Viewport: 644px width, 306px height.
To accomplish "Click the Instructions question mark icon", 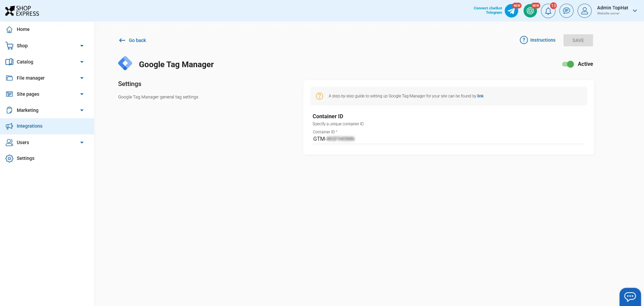I will tap(524, 40).
